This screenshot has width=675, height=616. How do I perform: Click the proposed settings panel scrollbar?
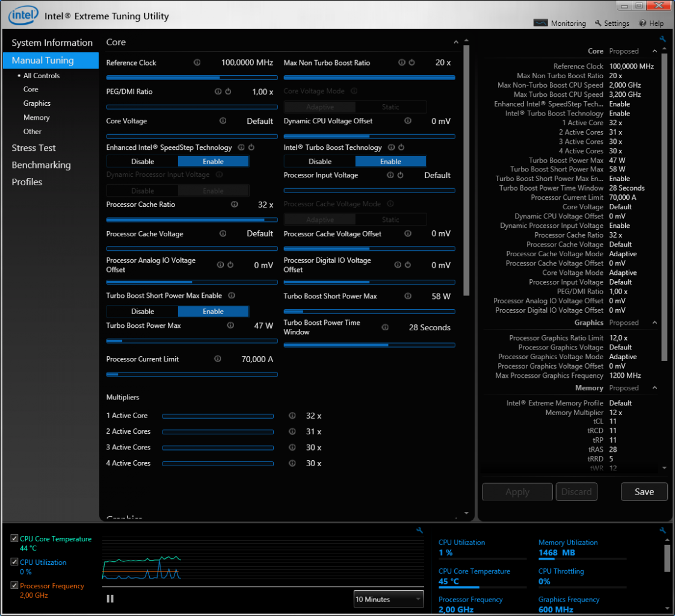coord(664,206)
